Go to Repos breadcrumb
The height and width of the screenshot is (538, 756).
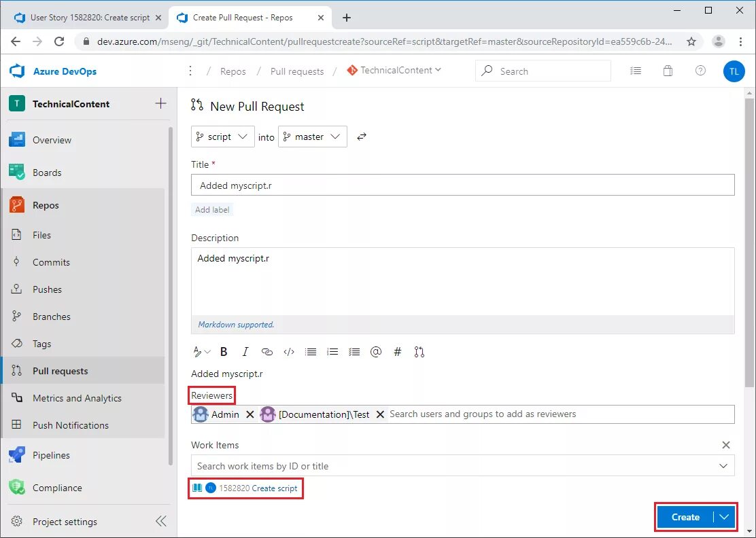(x=233, y=71)
